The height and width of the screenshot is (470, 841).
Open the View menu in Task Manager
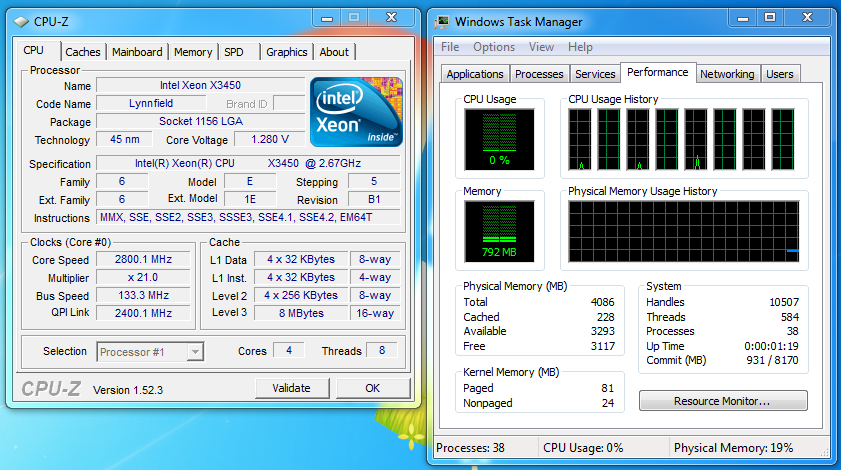click(x=541, y=47)
